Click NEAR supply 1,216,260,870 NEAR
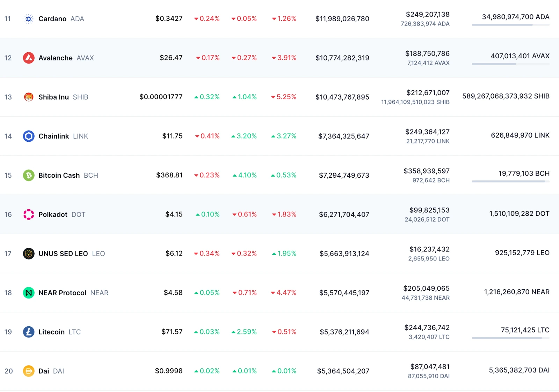The height and width of the screenshot is (392, 559). click(517, 291)
